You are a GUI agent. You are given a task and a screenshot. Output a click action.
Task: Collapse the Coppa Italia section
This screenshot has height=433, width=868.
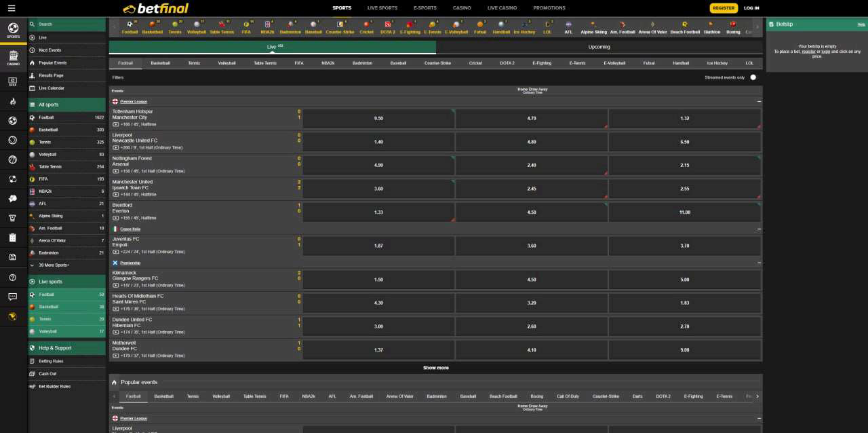[x=759, y=229]
